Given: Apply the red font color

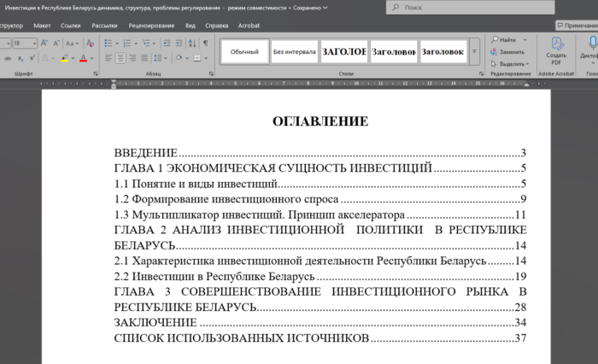Looking at the screenshot, I should [83, 58].
